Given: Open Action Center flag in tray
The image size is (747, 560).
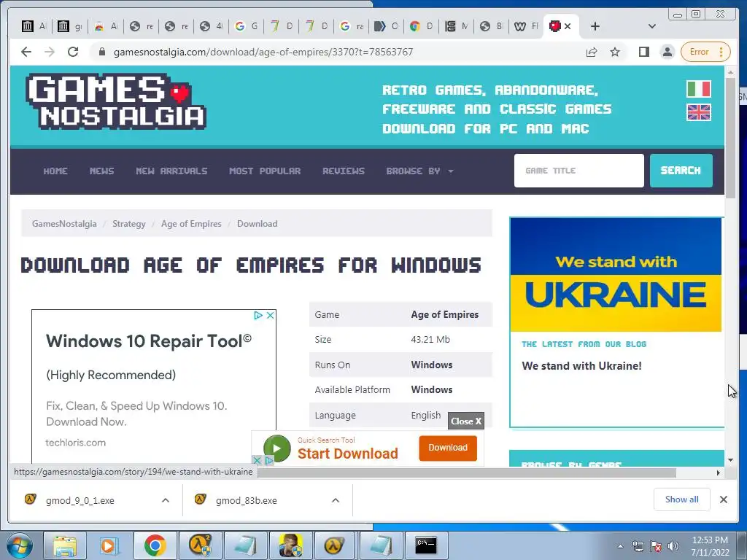Looking at the screenshot, I should (656, 546).
